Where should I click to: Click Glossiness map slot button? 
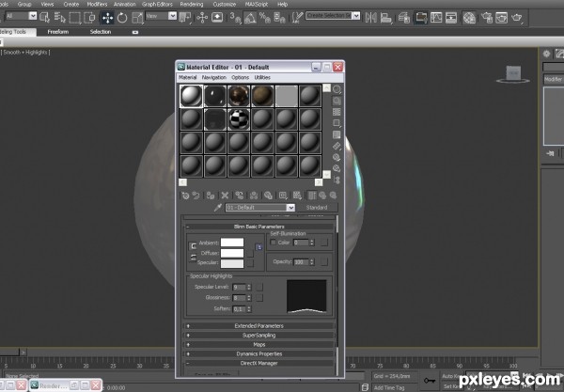(x=259, y=298)
